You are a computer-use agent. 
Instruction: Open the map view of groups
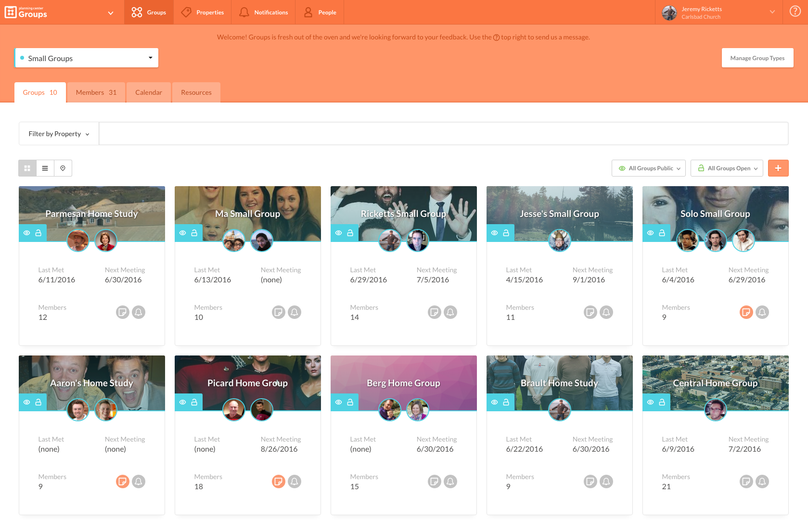(x=63, y=168)
